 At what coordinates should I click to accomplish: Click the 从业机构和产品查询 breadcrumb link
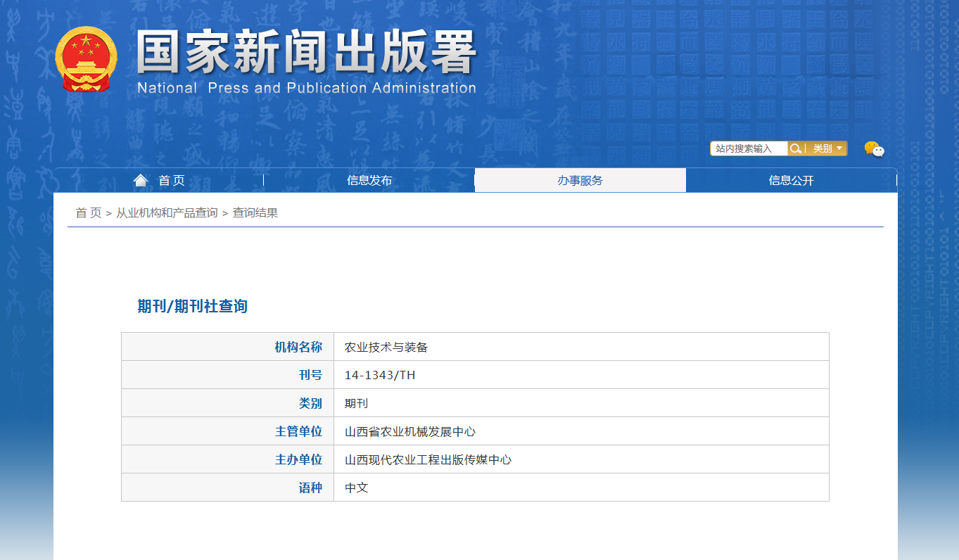pyautogui.click(x=168, y=212)
